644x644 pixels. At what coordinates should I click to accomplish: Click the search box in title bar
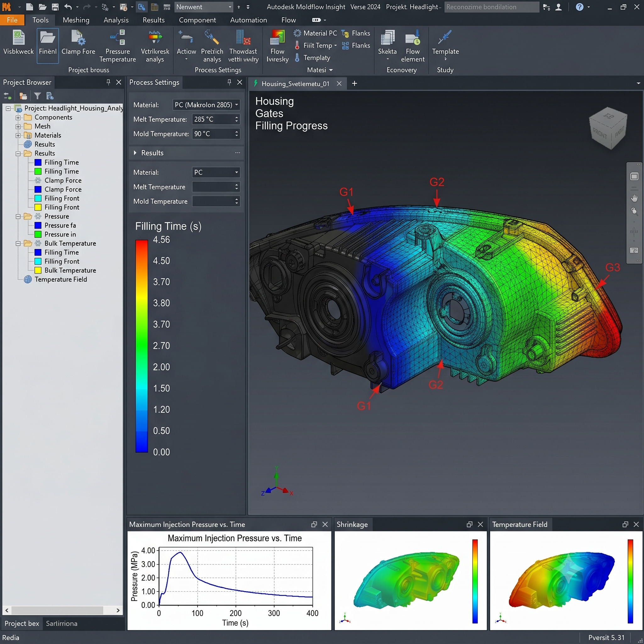(x=492, y=7)
